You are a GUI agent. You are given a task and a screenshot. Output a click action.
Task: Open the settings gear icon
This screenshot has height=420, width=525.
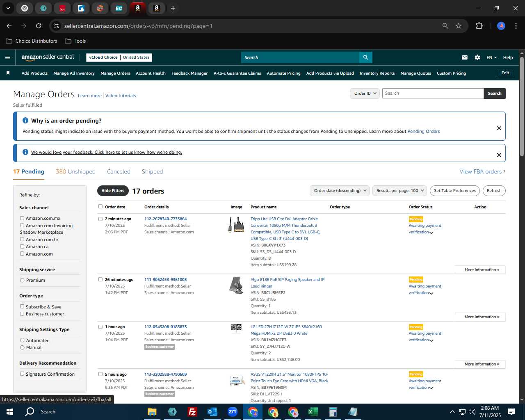tap(477, 57)
